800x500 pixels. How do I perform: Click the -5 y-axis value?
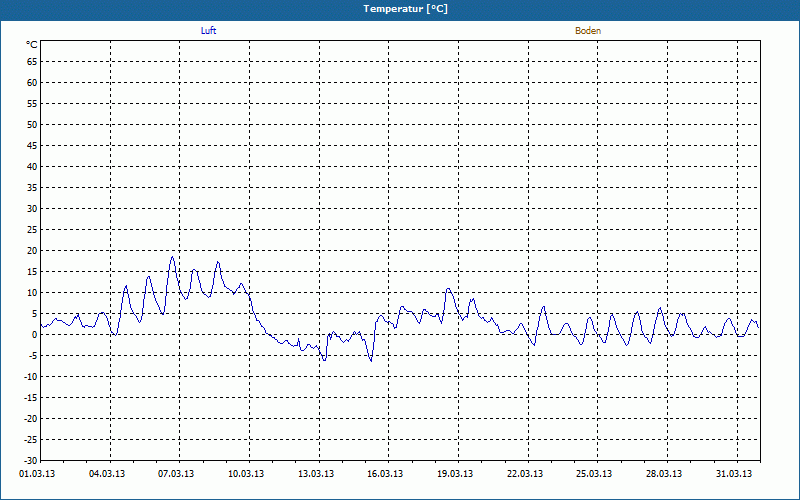[33, 356]
